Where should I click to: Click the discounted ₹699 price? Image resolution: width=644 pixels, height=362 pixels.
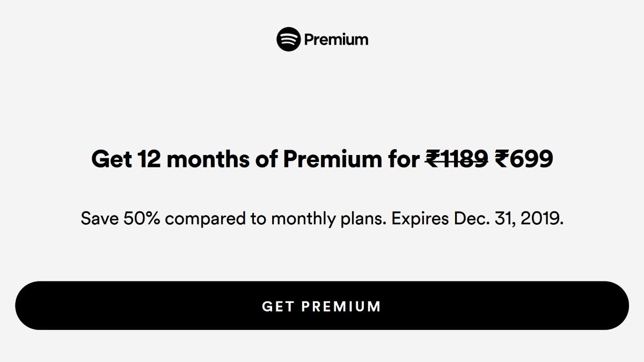523,159
